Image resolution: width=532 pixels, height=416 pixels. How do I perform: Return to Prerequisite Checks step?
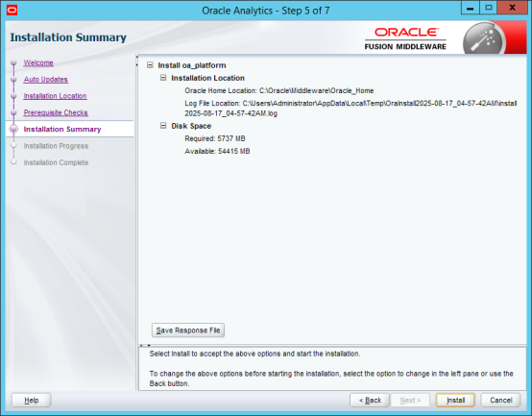(x=56, y=112)
